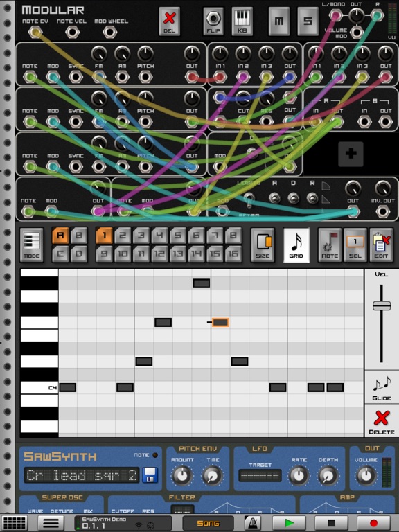Delete the selected note using Delete button

(382, 421)
